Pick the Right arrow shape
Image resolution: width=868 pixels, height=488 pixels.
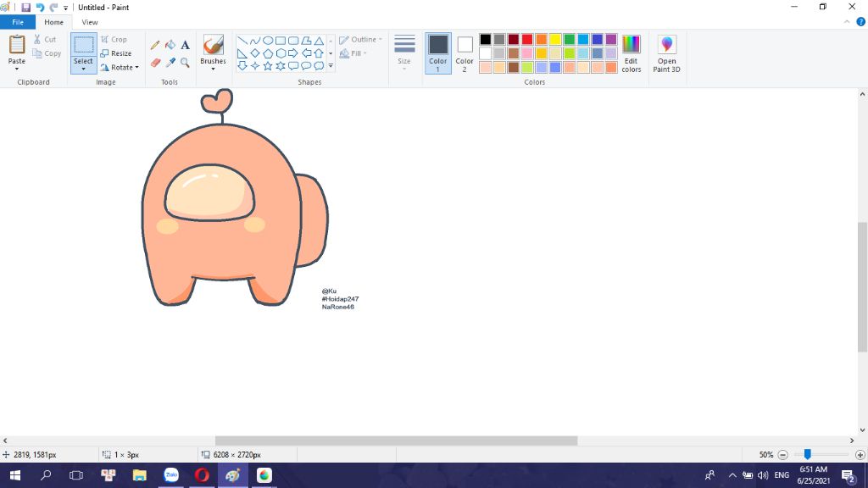(x=292, y=53)
